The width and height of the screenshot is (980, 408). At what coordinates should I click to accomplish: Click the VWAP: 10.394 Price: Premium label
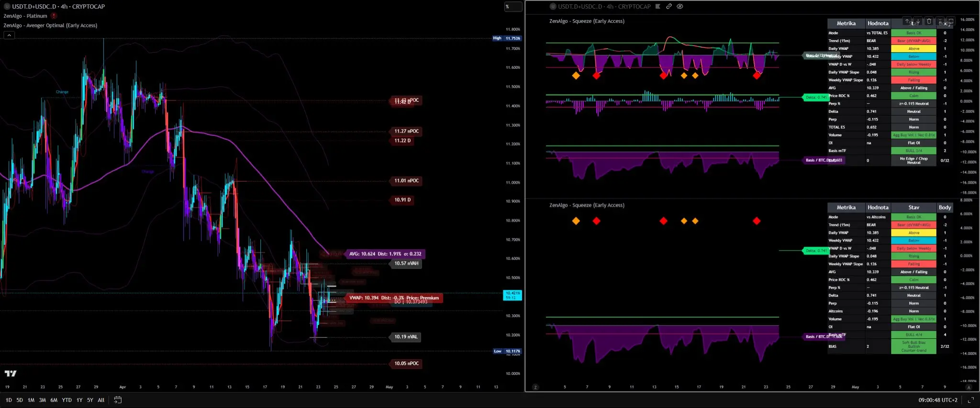394,298
